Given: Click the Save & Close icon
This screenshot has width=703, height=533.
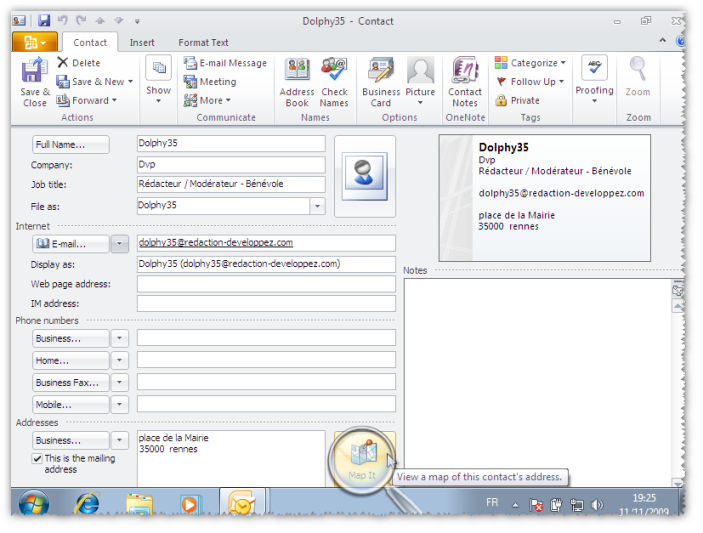Looking at the screenshot, I should tap(34, 74).
